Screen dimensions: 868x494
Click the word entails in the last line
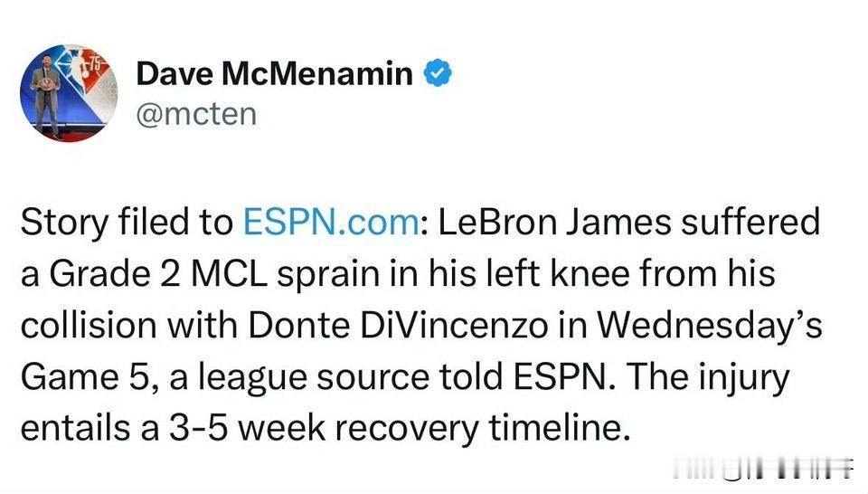[x=75, y=428]
